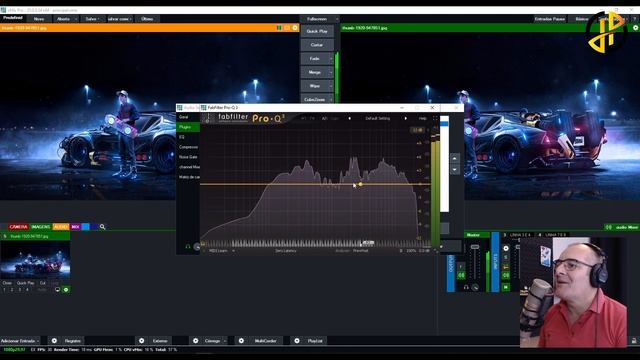Click the Quick Play transition button
Screen dimensions: 640x360
coord(317,31)
